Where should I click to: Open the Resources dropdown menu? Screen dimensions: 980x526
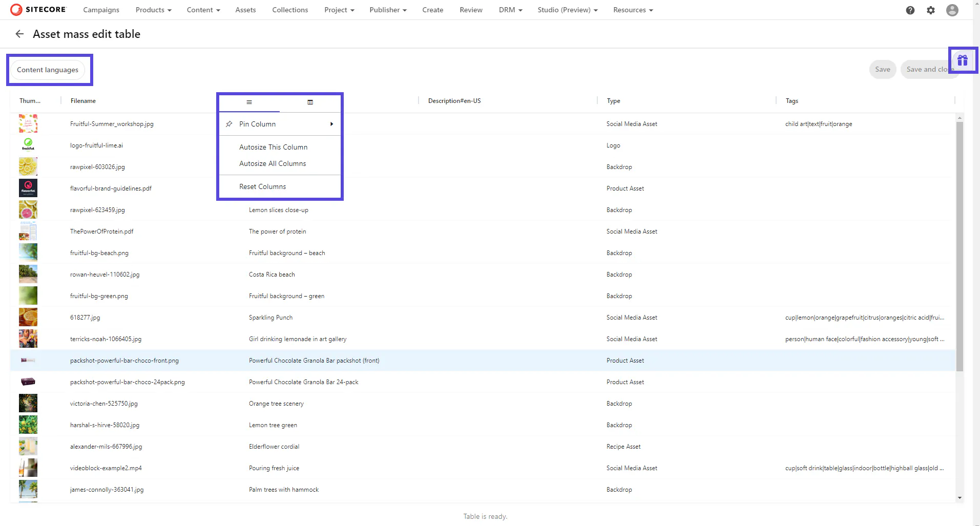[633, 10]
